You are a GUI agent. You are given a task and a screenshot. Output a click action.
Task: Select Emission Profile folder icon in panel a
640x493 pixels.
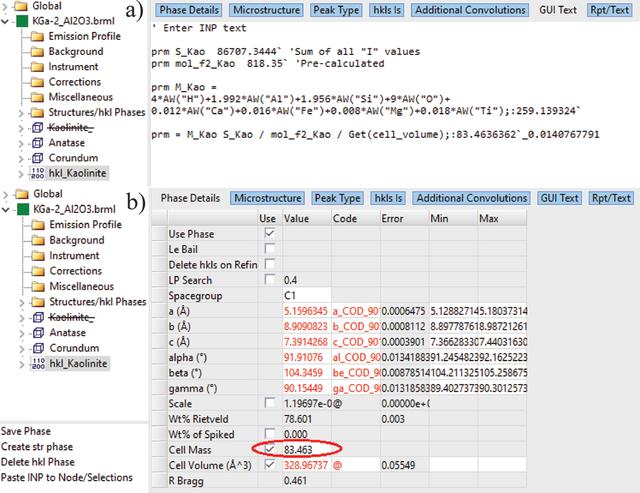point(37,36)
